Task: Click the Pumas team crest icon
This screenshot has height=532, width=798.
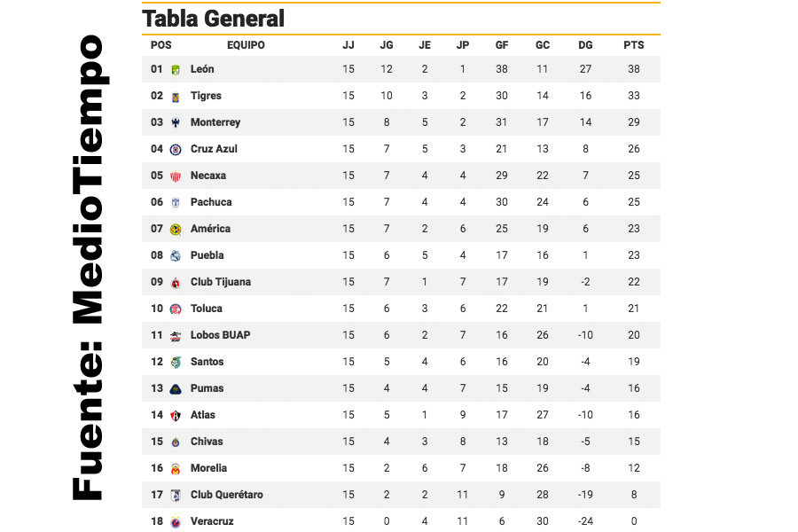Action: click(x=176, y=389)
